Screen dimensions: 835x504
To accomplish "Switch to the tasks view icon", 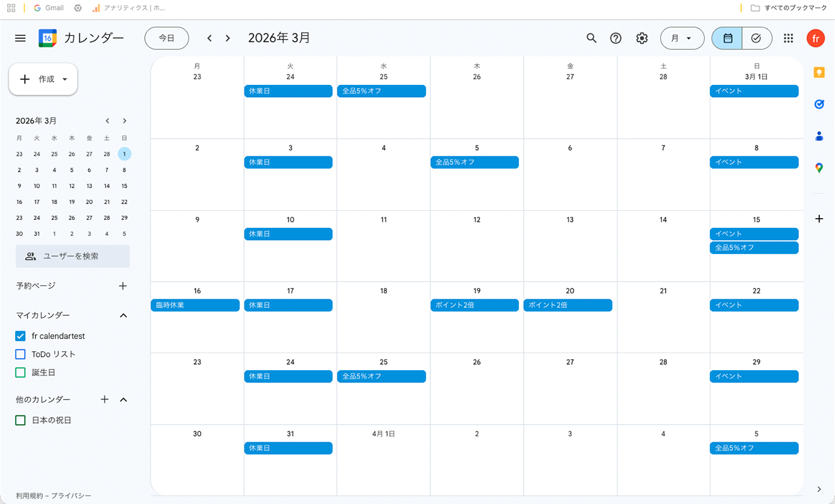I will click(756, 38).
